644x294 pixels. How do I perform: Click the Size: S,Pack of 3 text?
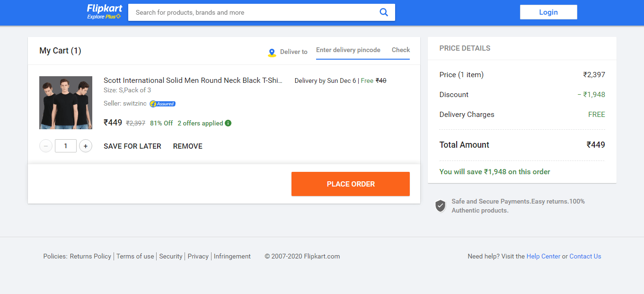pyautogui.click(x=127, y=90)
